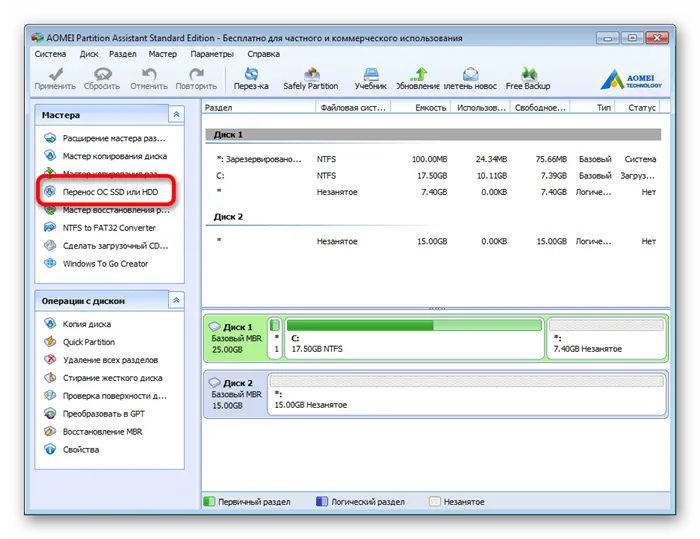700x539 pixels.
Task: Click the Windows To Go Creator icon
Action: [x=50, y=263]
